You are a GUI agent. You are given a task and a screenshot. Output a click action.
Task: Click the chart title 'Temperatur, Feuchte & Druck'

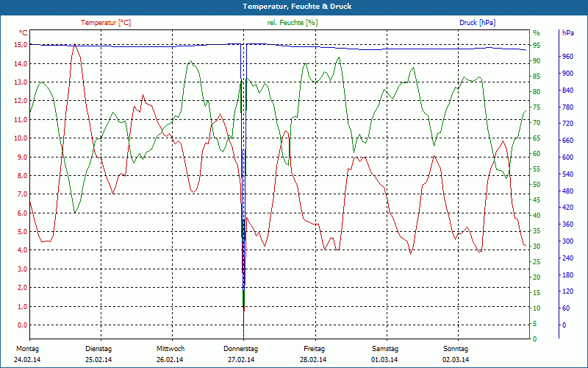coord(297,7)
